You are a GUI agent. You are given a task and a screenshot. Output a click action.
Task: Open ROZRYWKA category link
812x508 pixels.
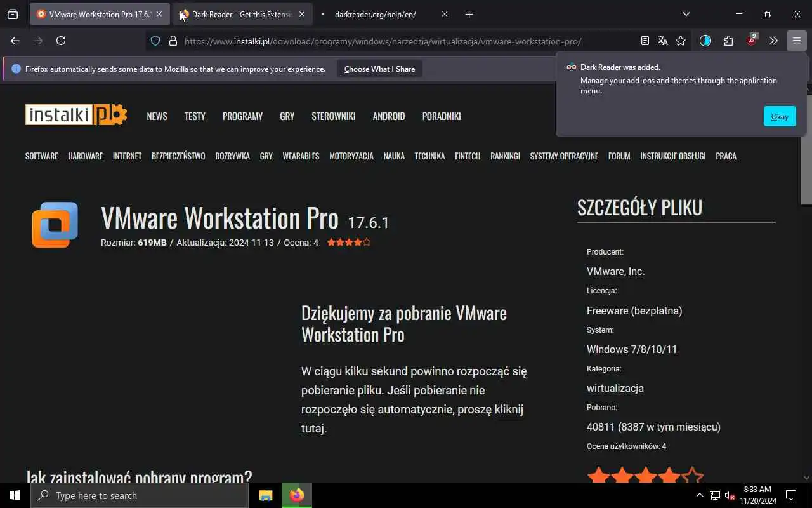(x=232, y=156)
